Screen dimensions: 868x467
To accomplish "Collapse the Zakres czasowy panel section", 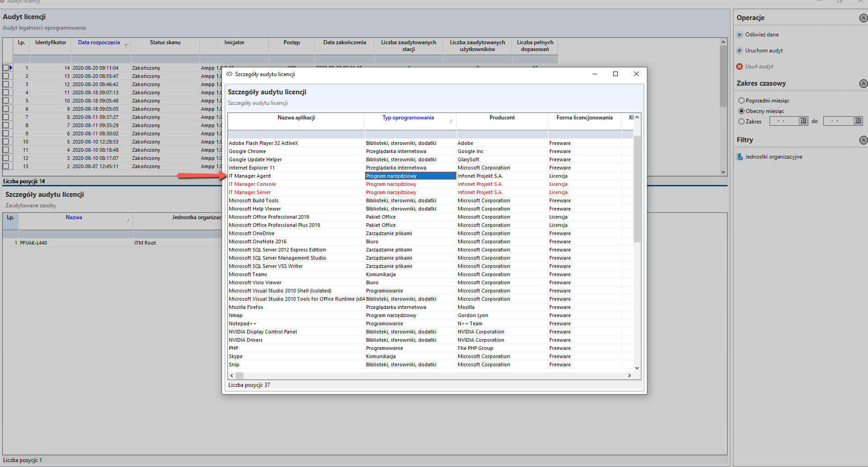I will (863, 83).
